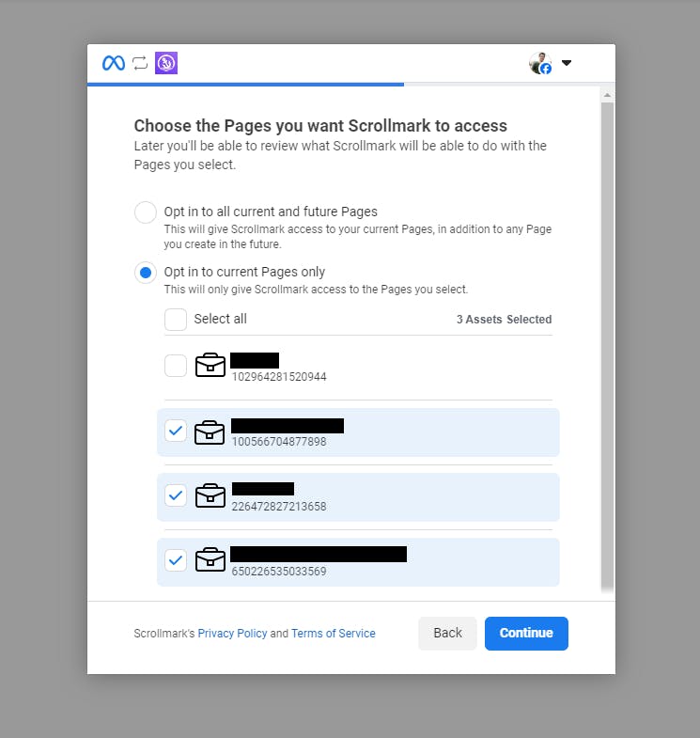Uncheck the box for page 100566704877898
The image size is (700, 738).
[176, 431]
